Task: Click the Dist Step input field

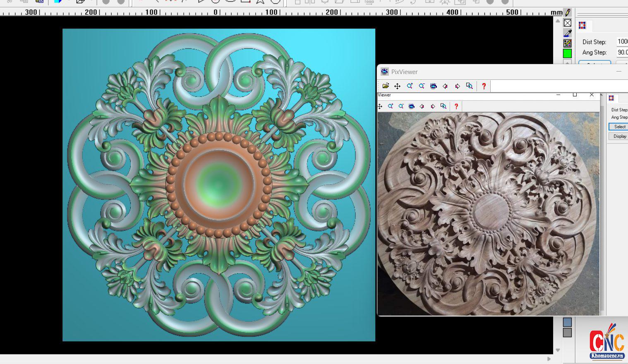Action: click(x=622, y=42)
